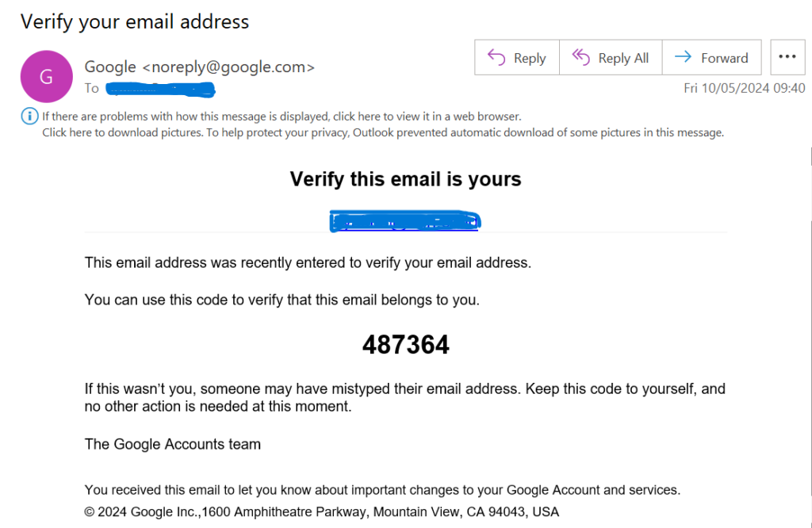The image size is (812, 528).
Task: Click the Reply arrow icon
Action: click(496, 57)
